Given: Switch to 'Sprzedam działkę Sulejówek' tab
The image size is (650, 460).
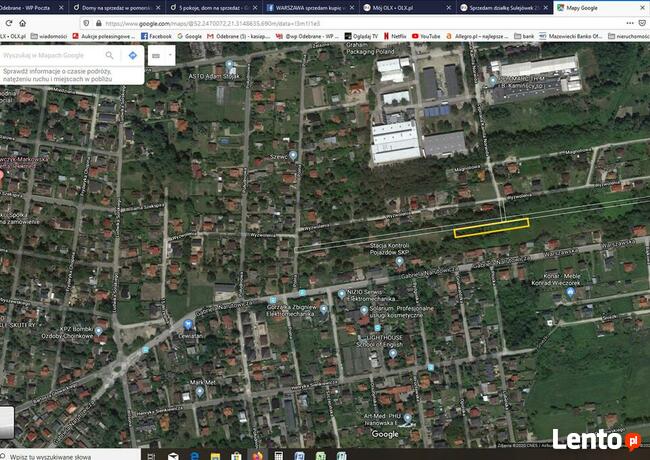Looking at the screenshot, I should [504, 7].
